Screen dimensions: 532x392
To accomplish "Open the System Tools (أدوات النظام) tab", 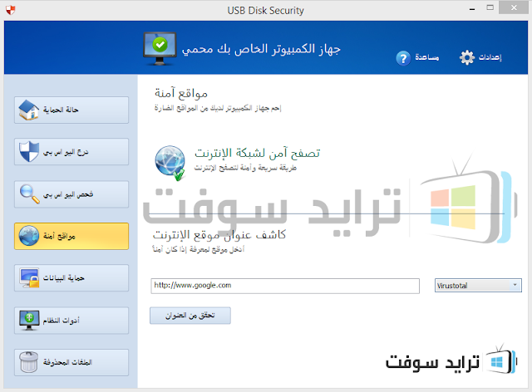I will click(71, 321).
